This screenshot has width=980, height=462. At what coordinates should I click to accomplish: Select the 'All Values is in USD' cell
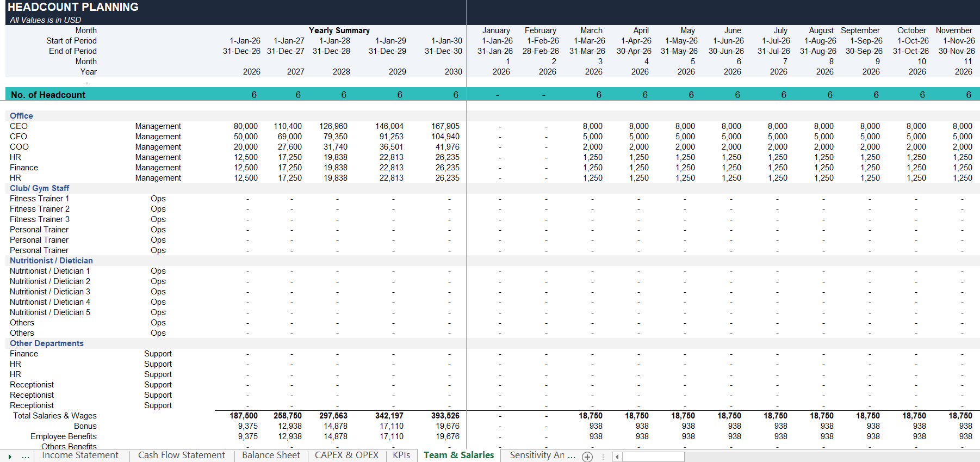[46, 20]
